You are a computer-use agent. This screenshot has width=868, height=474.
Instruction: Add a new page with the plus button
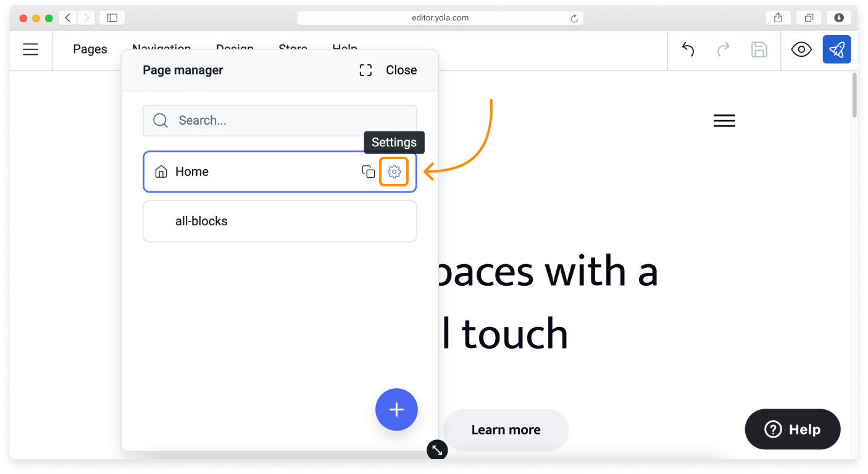click(396, 409)
